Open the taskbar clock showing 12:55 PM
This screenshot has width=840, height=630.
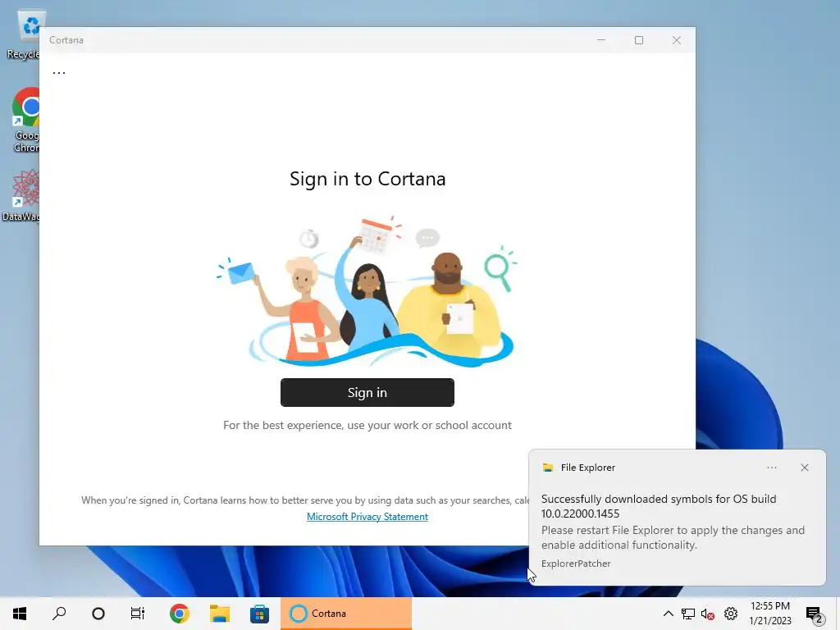769,614
